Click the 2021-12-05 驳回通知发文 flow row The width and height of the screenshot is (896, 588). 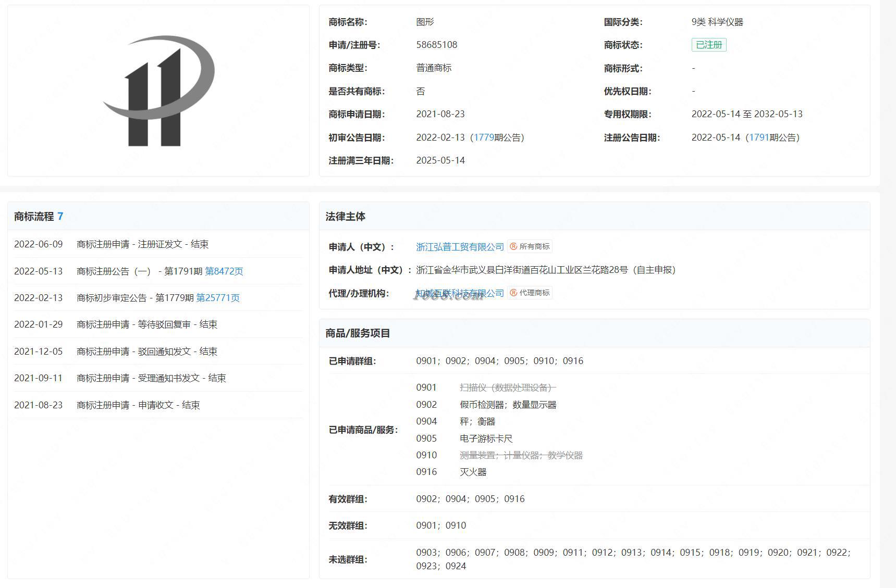(x=158, y=352)
